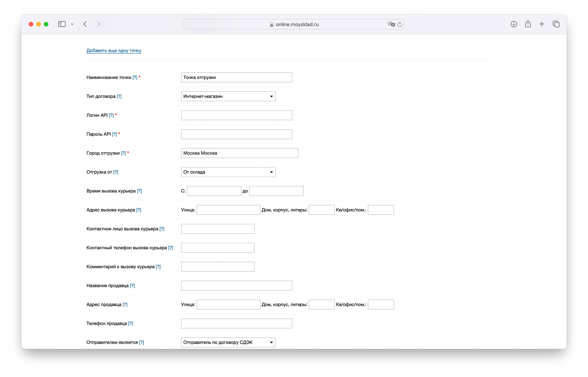Click the Safari sidebar toggle icon
The height and width of the screenshot is (377, 588).
point(62,24)
